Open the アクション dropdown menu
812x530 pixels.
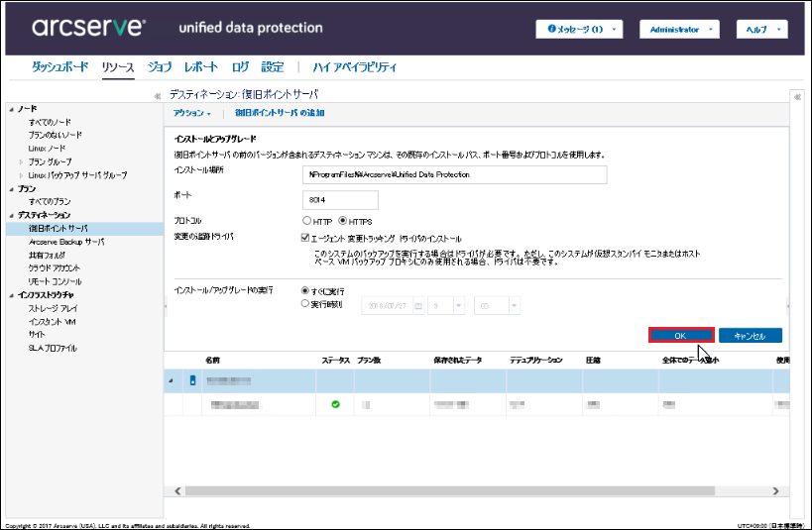click(x=192, y=113)
